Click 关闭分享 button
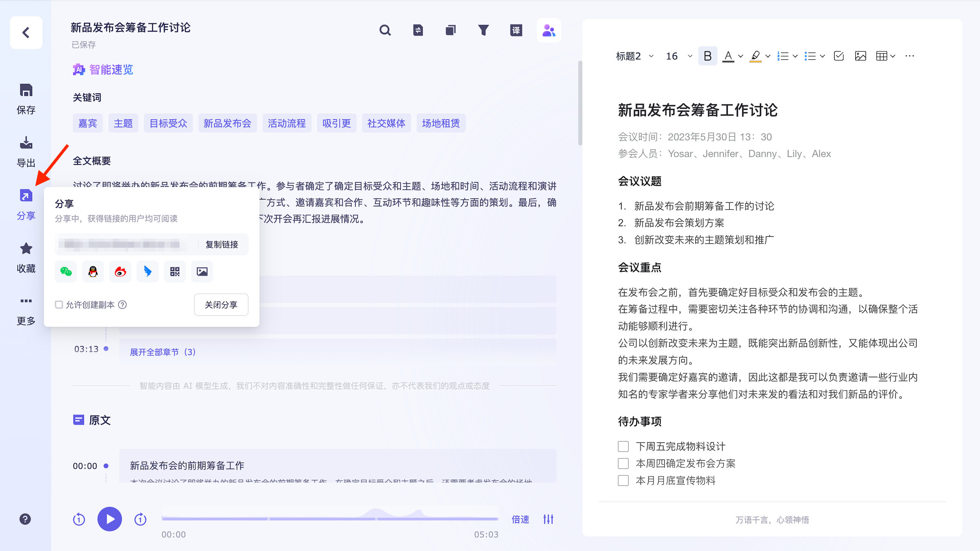 [x=221, y=305]
